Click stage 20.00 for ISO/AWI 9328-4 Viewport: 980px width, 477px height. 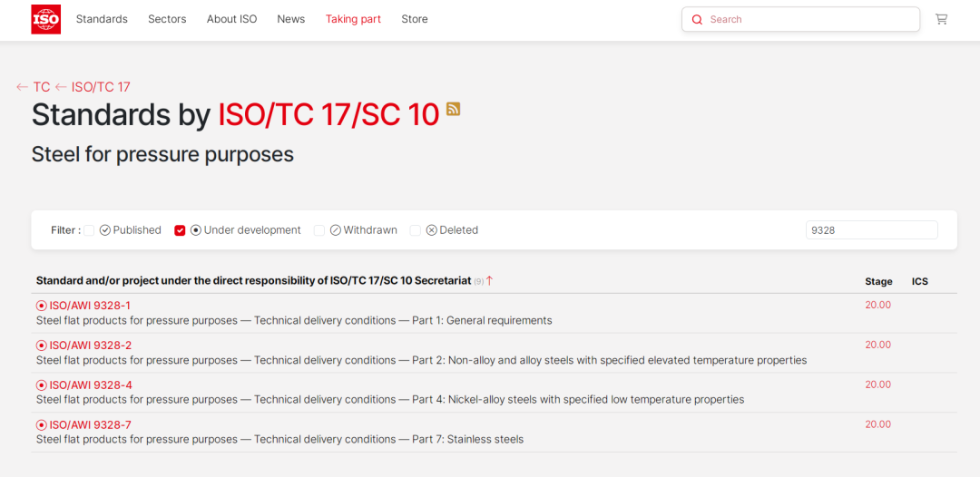pyautogui.click(x=878, y=385)
